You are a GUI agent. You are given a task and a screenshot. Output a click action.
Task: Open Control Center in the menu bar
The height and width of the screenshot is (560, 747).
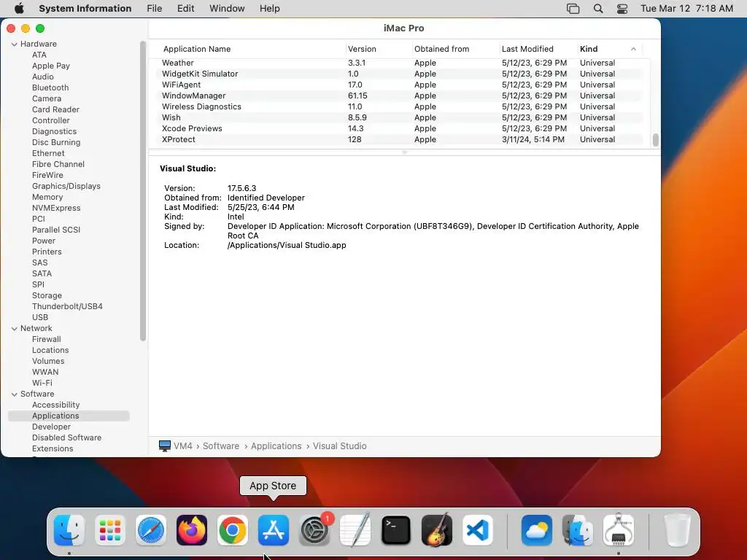tap(622, 9)
